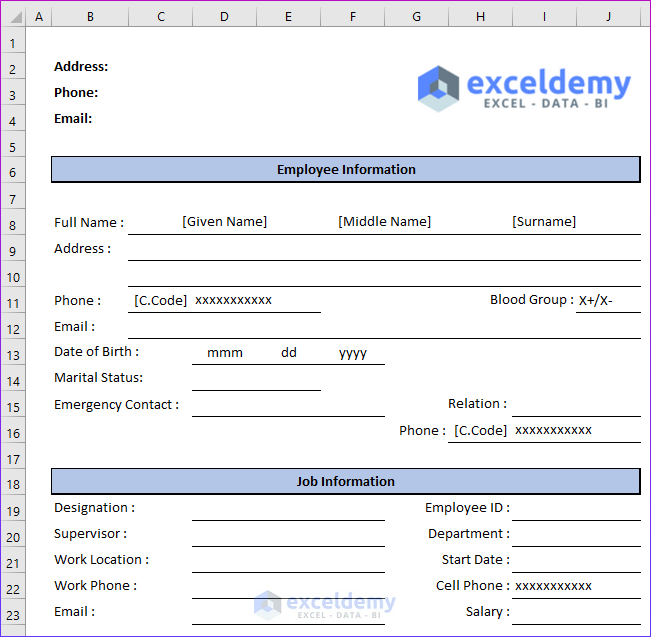The image size is (651, 637).
Task: Select the Job Information header bar
Action: (x=346, y=482)
